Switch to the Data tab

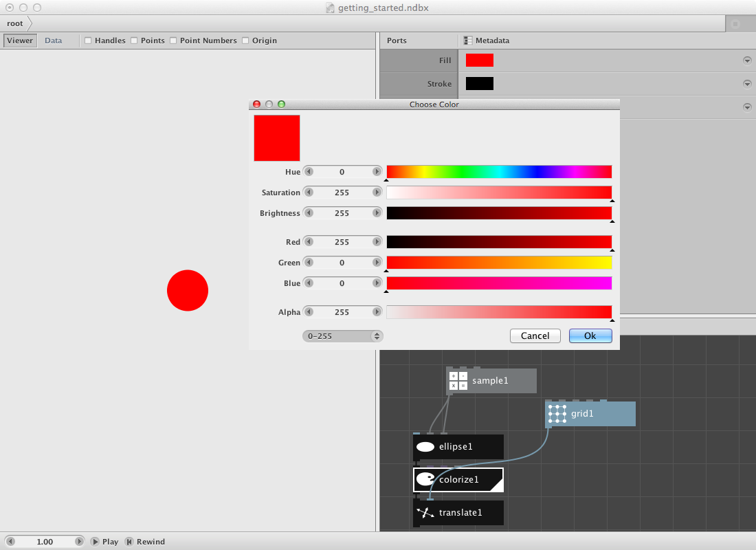click(53, 40)
